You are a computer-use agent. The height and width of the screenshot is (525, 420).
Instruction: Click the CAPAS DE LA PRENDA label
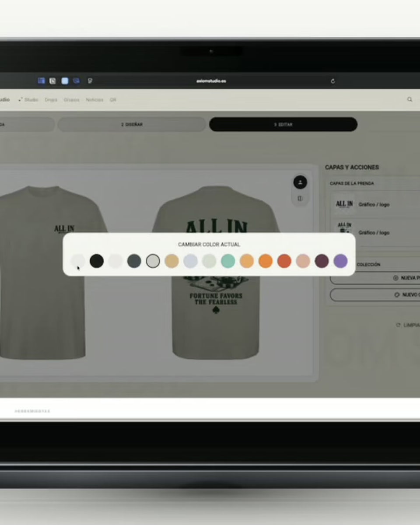point(352,183)
